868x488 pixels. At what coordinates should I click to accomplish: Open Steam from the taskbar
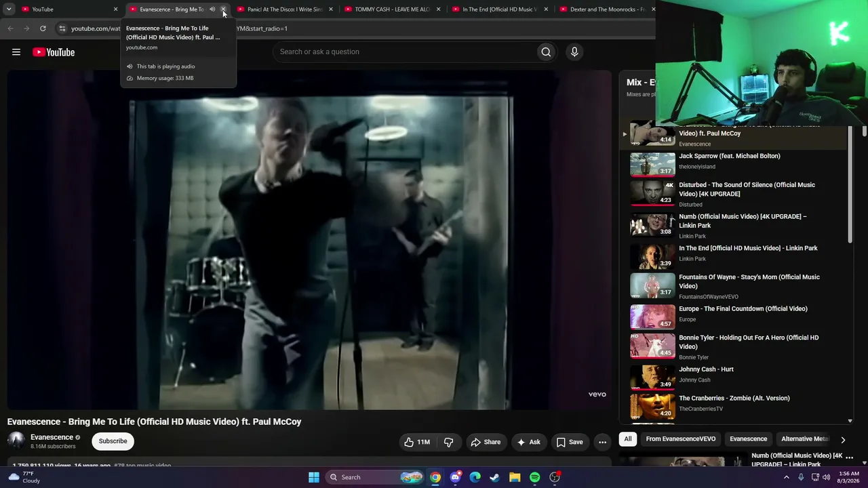495,477
